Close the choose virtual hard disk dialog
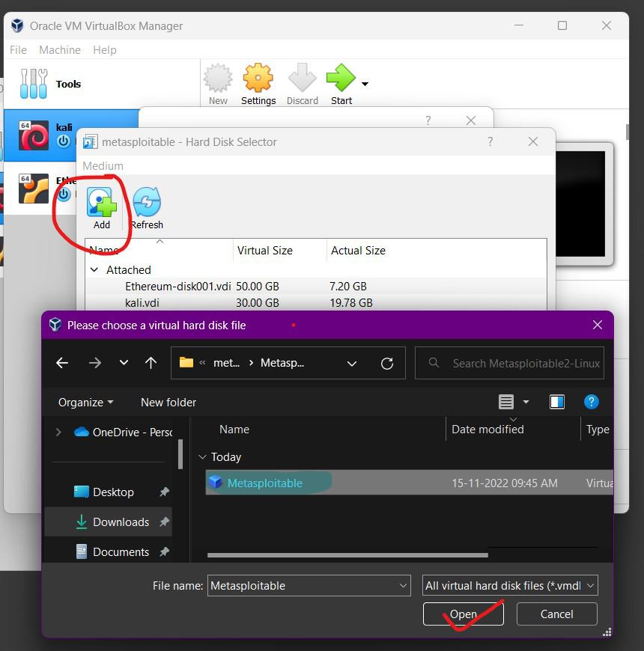 pos(598,325)
